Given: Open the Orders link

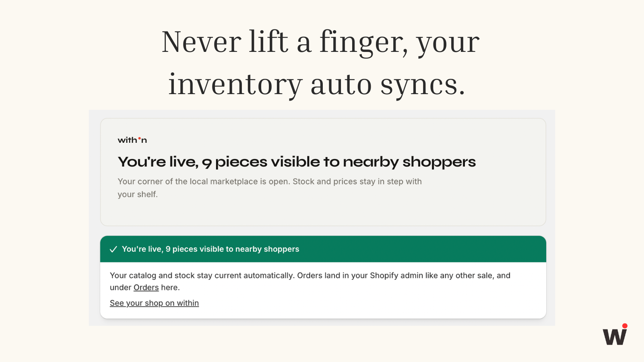Looking at the screenshot, I should (146, 288).
